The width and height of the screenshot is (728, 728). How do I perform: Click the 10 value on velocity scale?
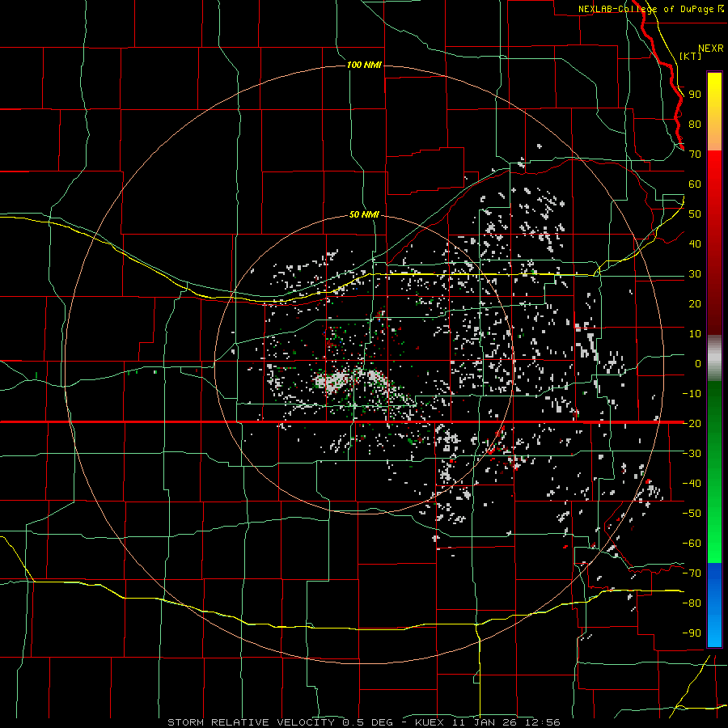(695, 334)
